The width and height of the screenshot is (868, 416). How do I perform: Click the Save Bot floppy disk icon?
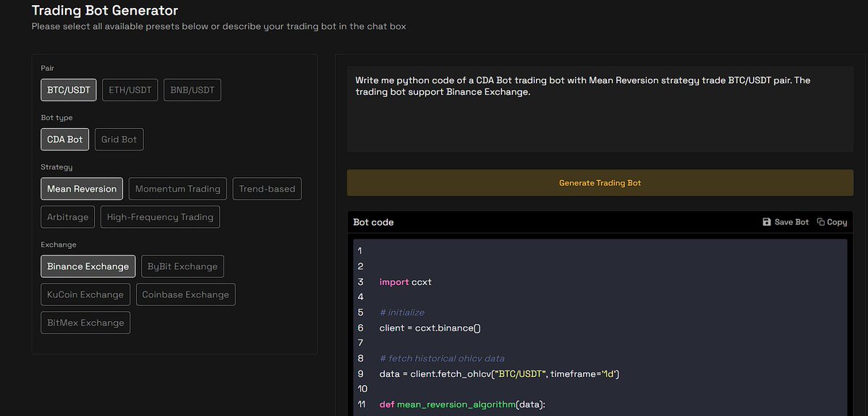(x=767, y=222)
